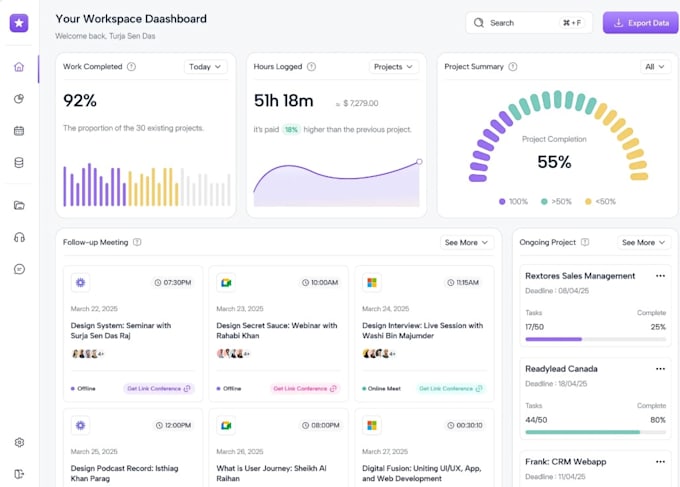Click info icon beside Work Completed
Viewport: 680px width, 487px height.
pos(132,67)
